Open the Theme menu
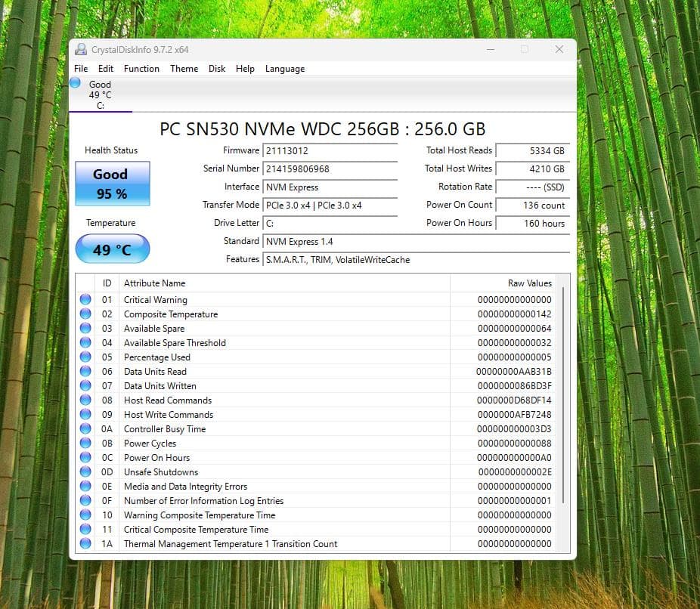The image size is (700, 609). (x=184, y=69)
